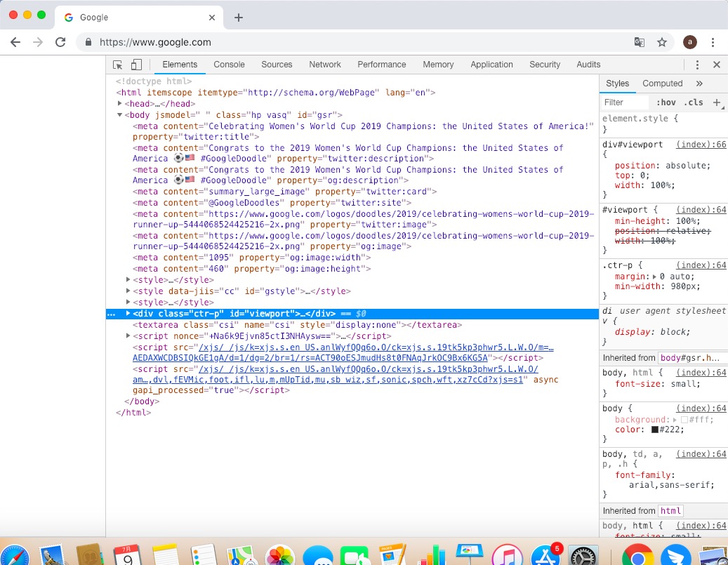This screenshot has width=728, height=565.
Task: Open the Network tab
Action: [325, 65]
